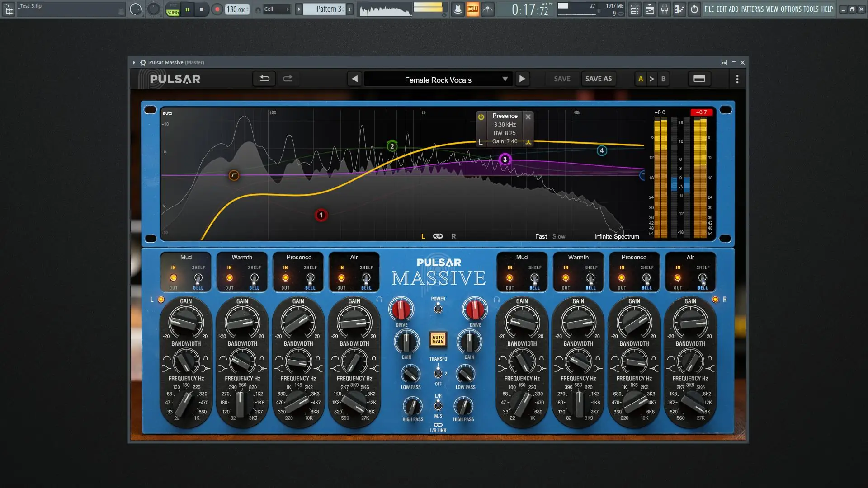868x488 pixels.
Task: Click the SAVE AS button
Action: pos(598,79)
